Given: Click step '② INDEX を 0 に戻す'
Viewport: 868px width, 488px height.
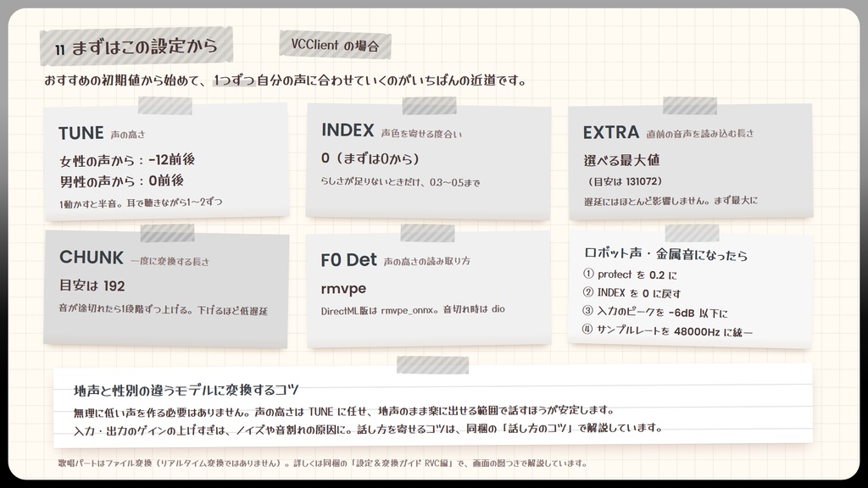Looking at the screenshot, I should pyautogui.click(x=632, y=293).
